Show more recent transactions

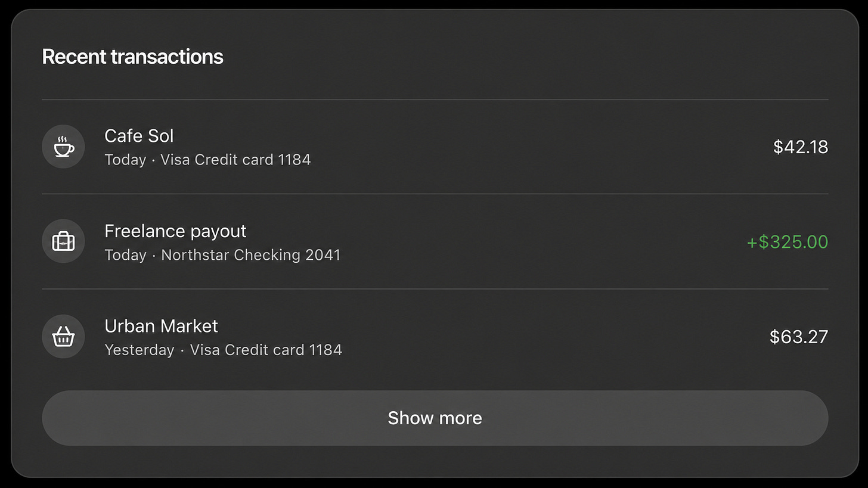click(435, 418)
